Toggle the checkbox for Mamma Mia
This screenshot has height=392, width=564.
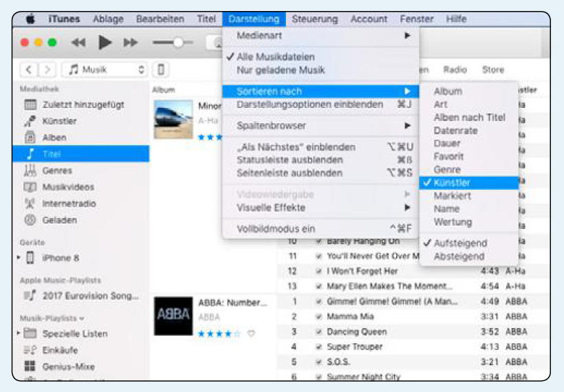click(x=318, y=317)
